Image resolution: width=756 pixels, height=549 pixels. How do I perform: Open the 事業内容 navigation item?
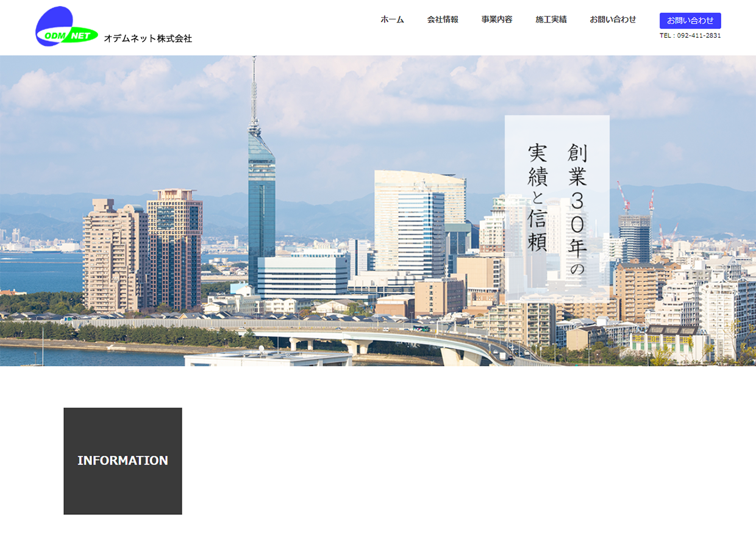pos(497,20)
